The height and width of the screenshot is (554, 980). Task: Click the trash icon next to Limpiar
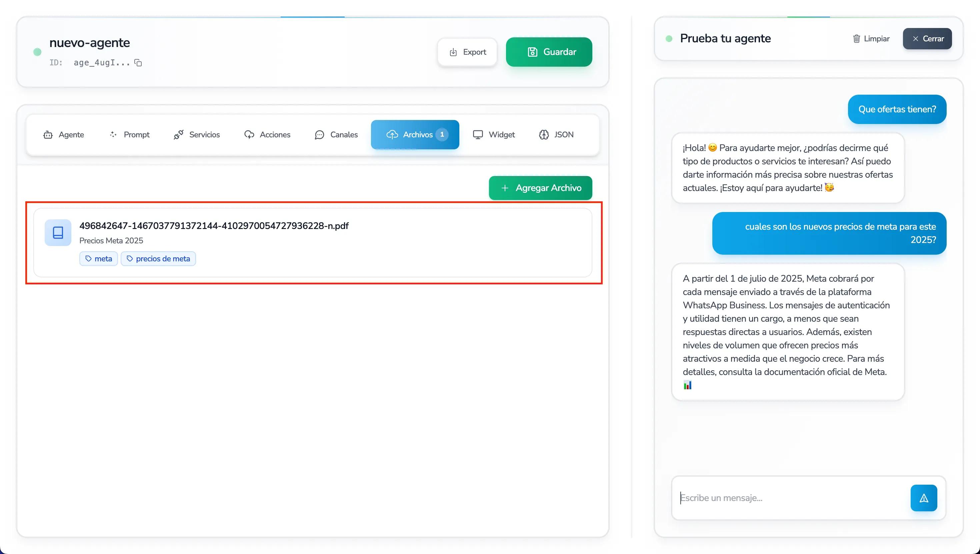pyautogui.click(x=856, y=39)
